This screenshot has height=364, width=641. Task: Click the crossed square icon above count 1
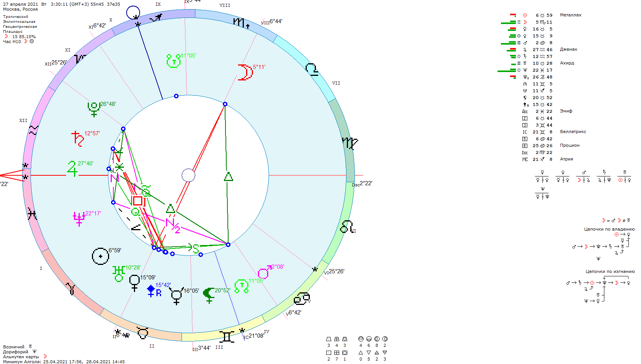click(345, 353)
